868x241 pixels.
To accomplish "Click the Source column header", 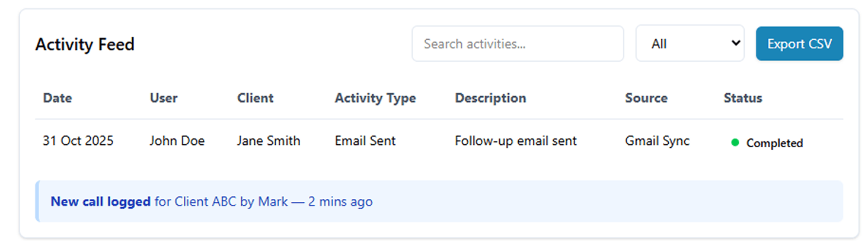I will pos(646,98).
